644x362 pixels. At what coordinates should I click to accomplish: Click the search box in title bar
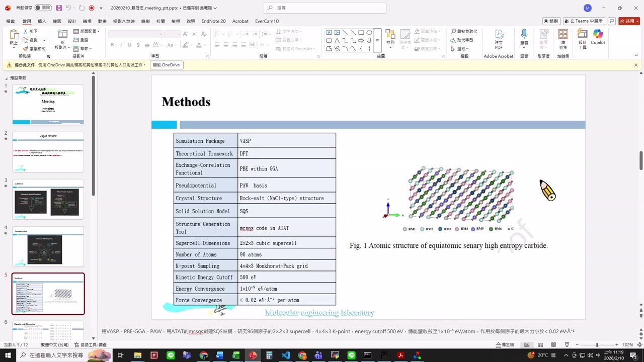pos(325,8)
